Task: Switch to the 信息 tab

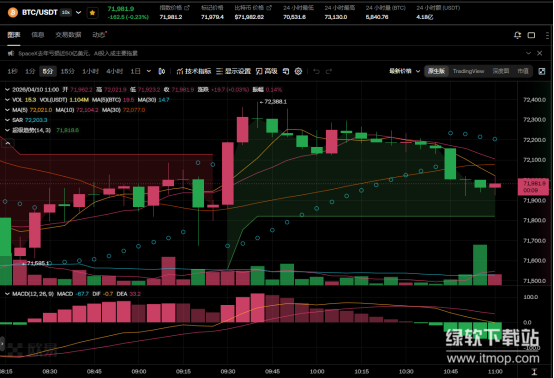Action: coord(37,35)
